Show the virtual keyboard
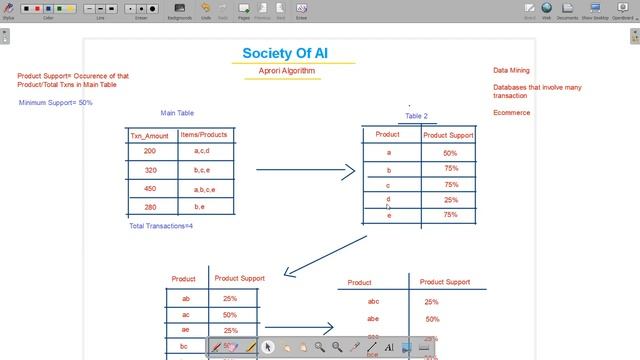Image resolution: width=640 pixels, height=360 pixels. point(424,347)
